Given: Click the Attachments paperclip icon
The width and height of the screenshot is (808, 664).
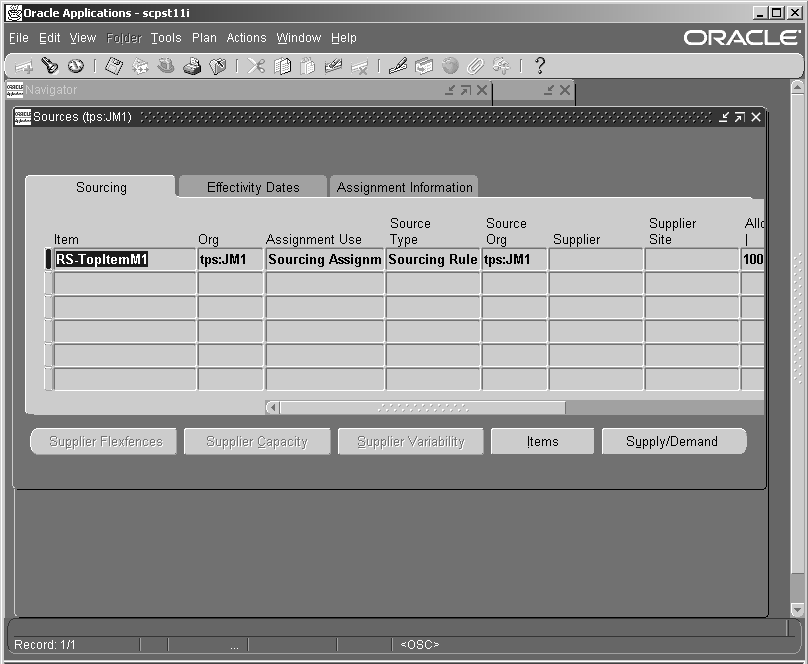Looking at the screenshot, I should coord(476,66).
